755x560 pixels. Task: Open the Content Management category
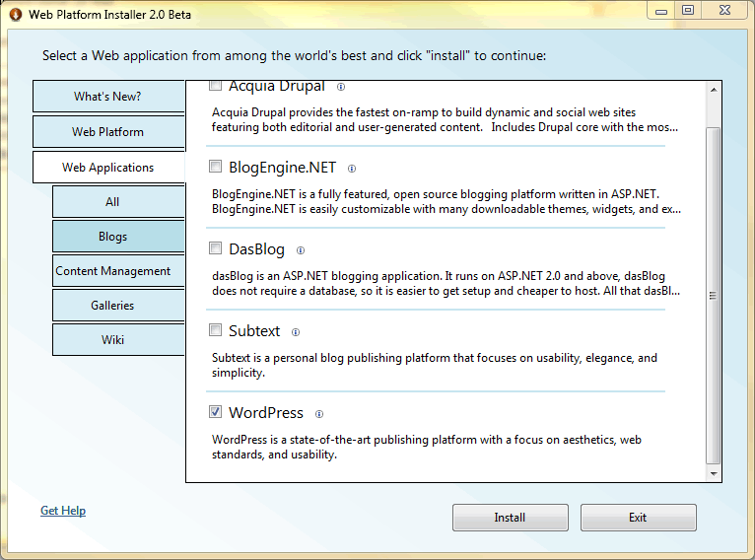tap(118, 271)
